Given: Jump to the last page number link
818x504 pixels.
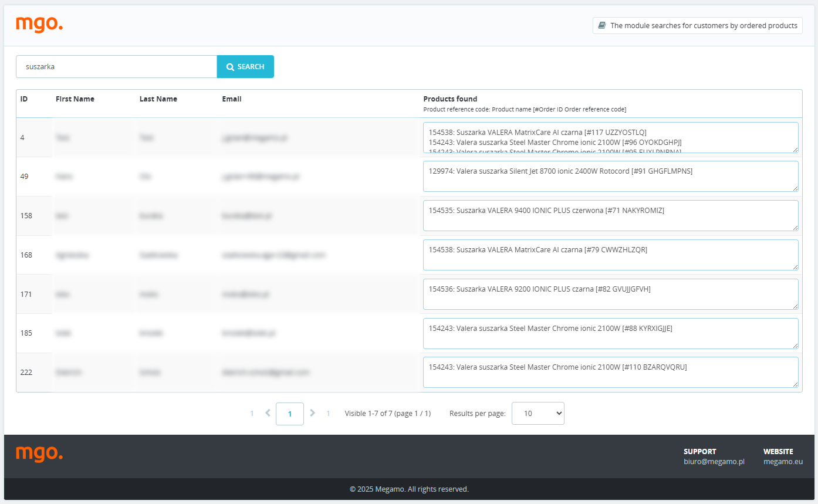Looking at the screenshot, I should click(328, 414).
